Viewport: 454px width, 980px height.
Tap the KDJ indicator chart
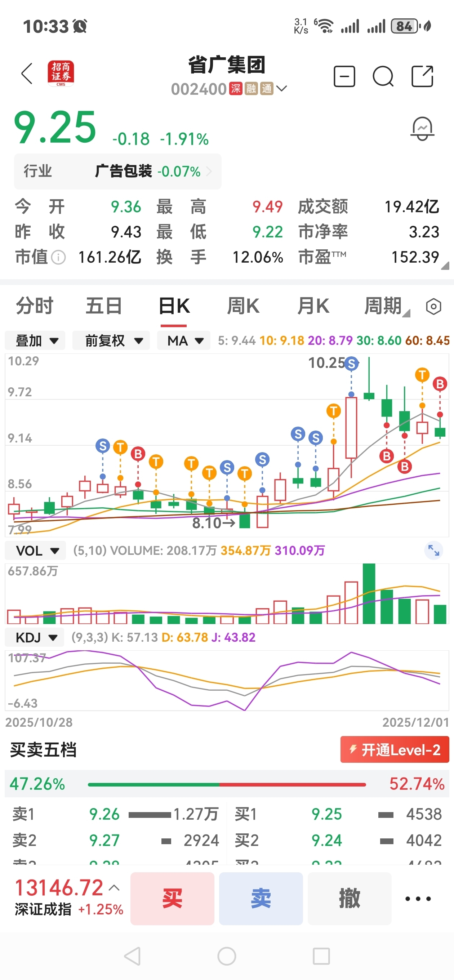[227, 680]
